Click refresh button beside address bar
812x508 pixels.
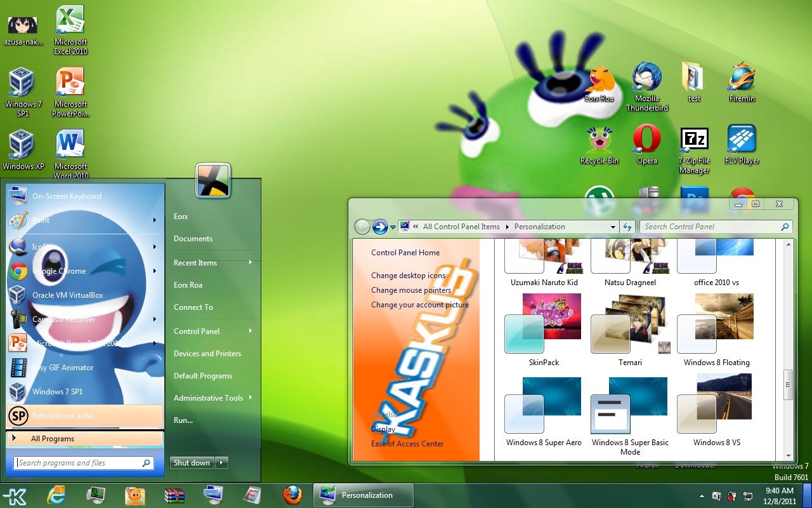click(627, 227)
